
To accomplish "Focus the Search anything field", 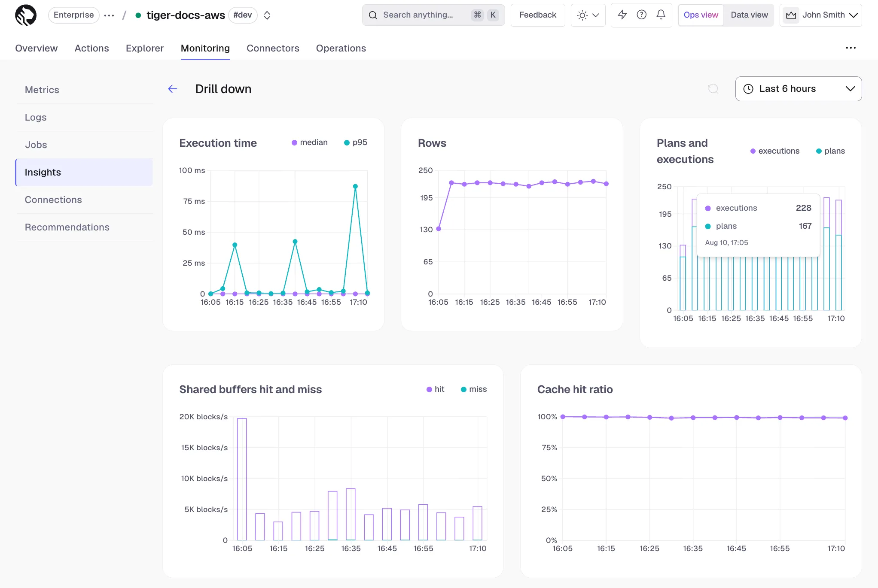I will pyautogui.click(x=433, y=15).
